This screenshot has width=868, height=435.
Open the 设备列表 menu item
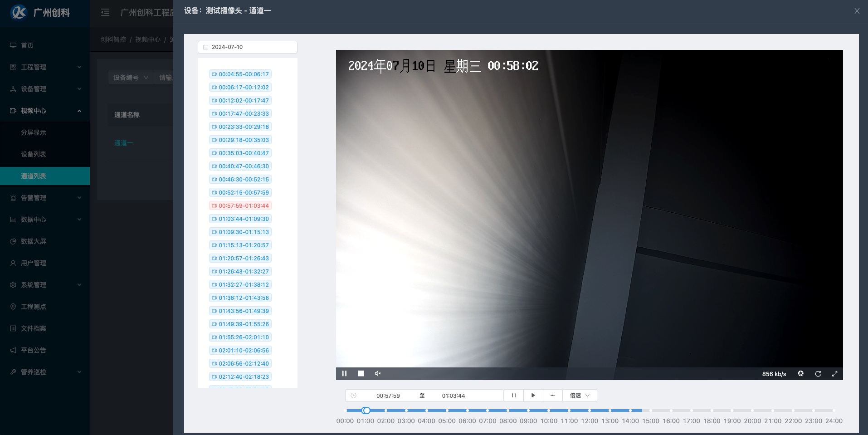[x=33, y=154]
